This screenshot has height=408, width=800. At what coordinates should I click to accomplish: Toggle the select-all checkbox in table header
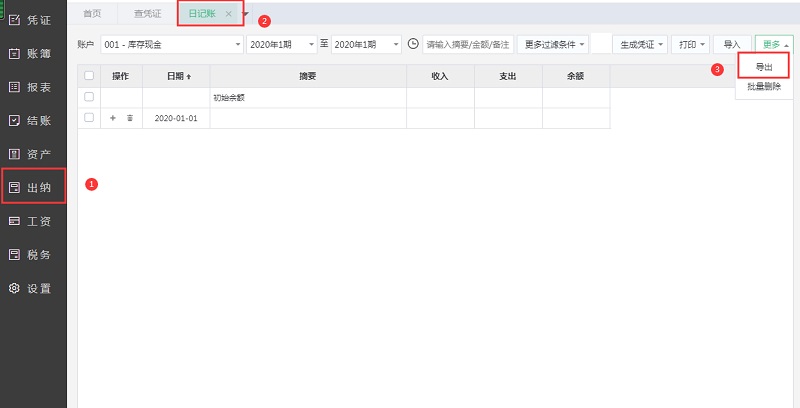click(x=89, y=76)
